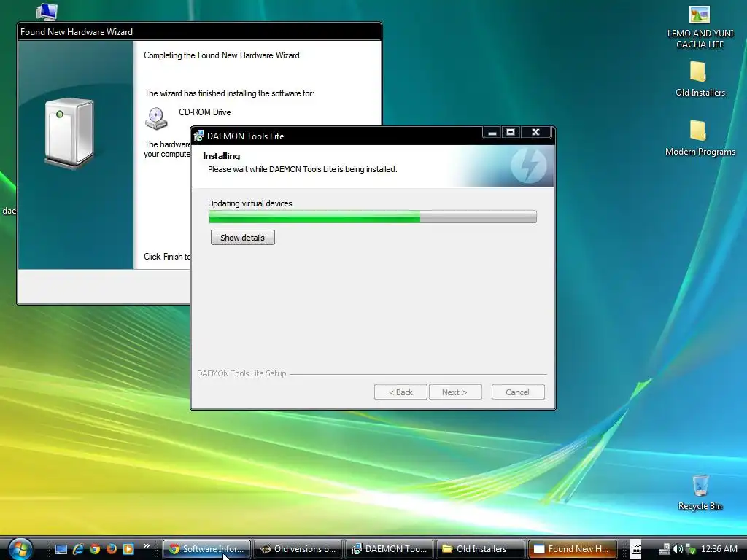Expand the Quick Launch overflow chevron
The width and height of the screenshot is (747, 560).
(x=146, y=545)
